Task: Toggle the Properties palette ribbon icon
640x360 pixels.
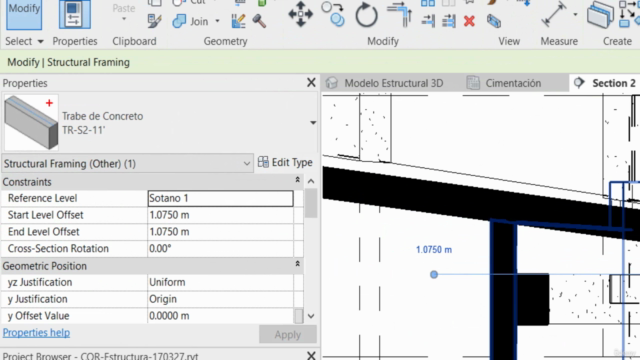Action: [75, 14]
